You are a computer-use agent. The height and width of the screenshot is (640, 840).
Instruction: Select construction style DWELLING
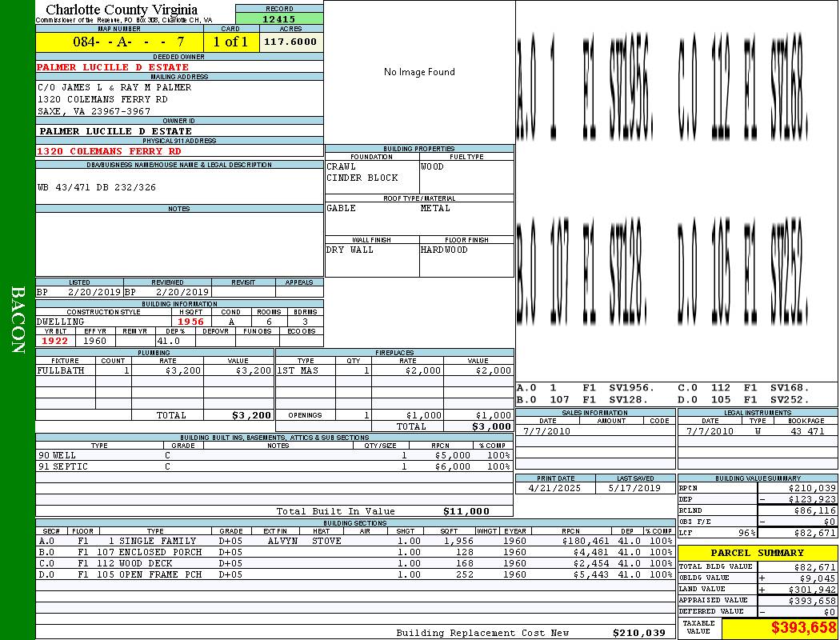click(x=61, y=322)
